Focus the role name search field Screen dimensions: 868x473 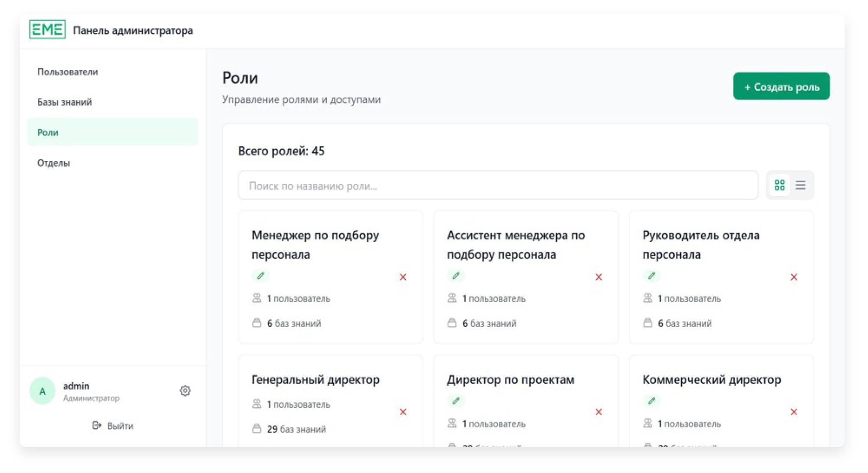(497, 186)
